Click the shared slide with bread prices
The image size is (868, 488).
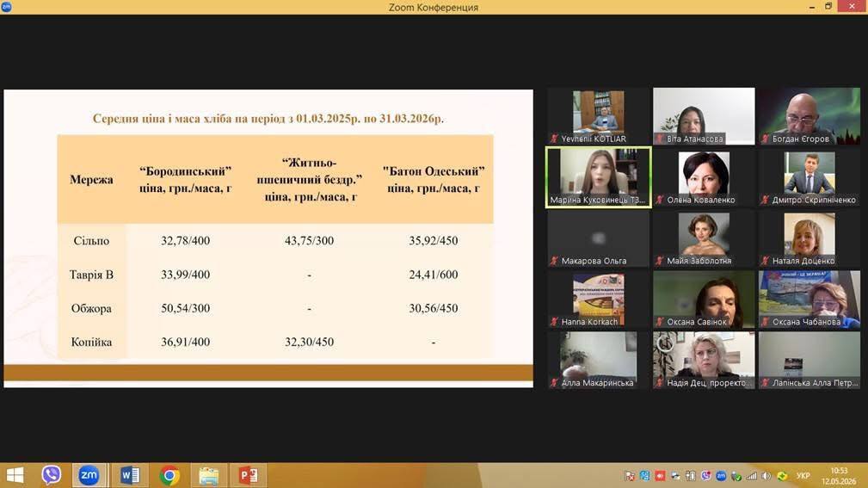tap(268, 238)
